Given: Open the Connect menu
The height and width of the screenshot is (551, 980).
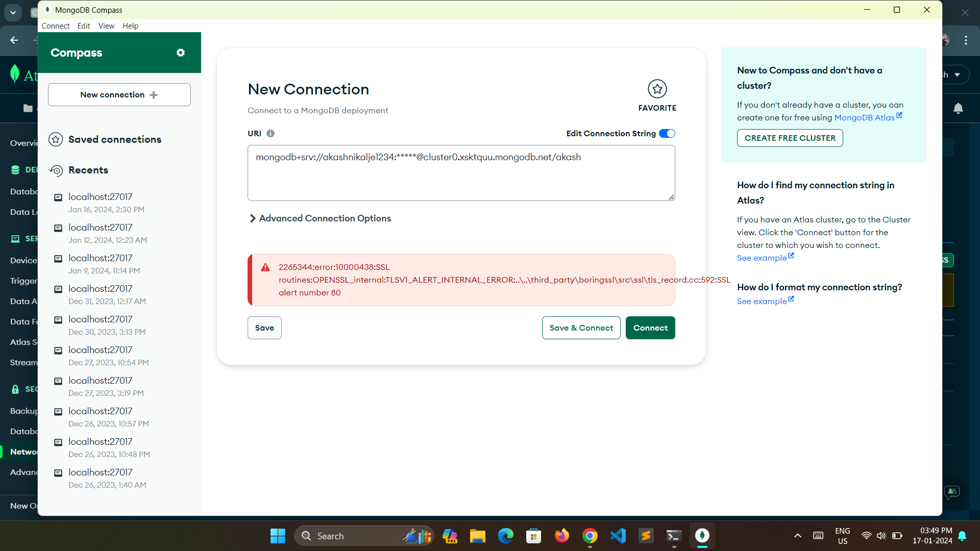Looking at the screenshot, I should [55, 26].
